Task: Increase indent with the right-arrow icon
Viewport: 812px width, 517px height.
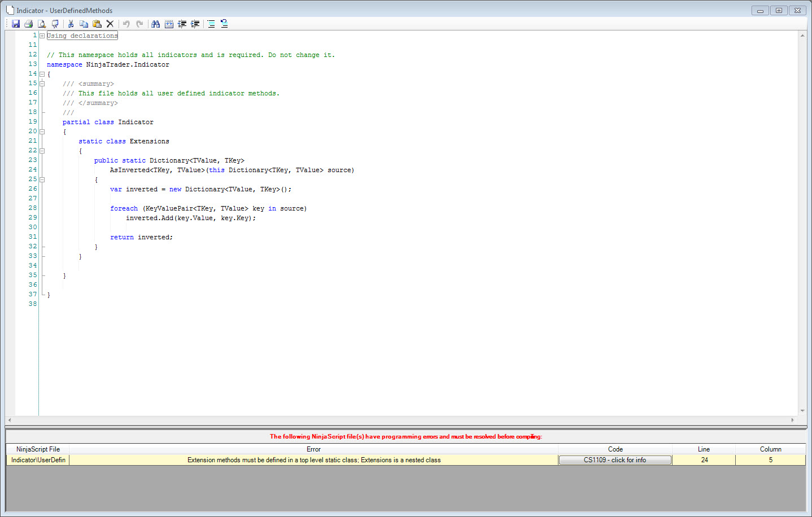Action: [195, 24]
